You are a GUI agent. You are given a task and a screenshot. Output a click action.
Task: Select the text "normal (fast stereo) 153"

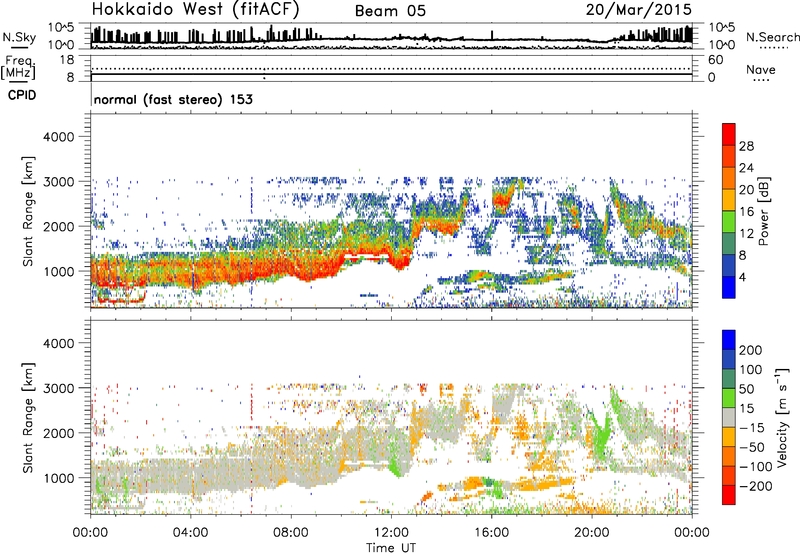click(173, 99)
